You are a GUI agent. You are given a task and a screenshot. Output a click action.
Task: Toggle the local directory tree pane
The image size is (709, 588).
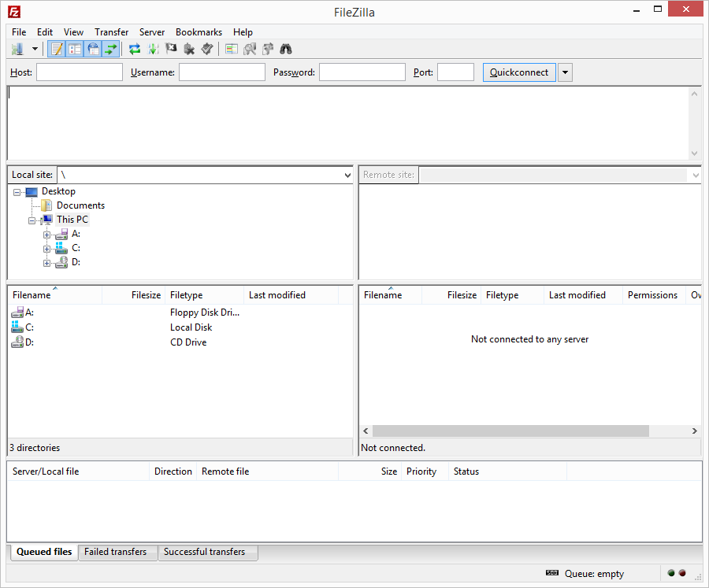point(75,49)
